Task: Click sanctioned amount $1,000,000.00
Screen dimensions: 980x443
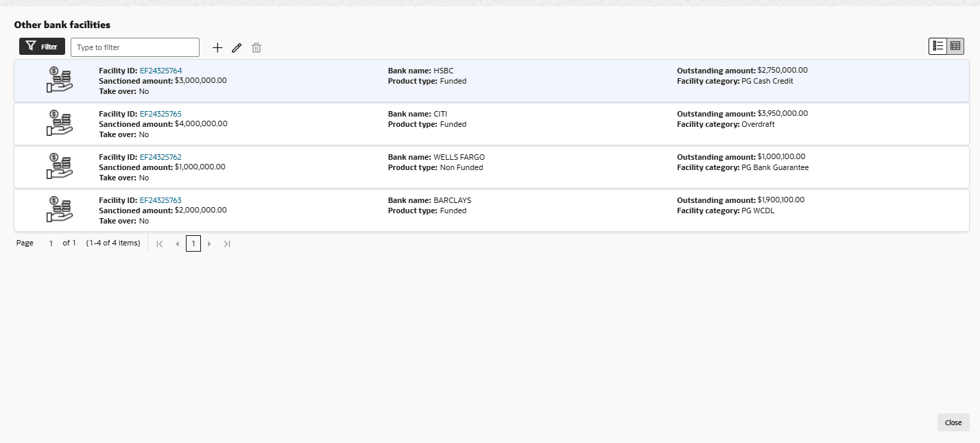Action: [200, 167]
